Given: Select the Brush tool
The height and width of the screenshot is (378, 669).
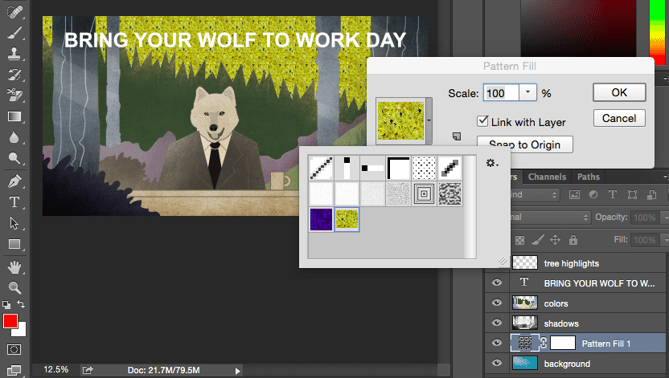Looking at the screenshot, I should pyautogui.click(x=15, y=33).
